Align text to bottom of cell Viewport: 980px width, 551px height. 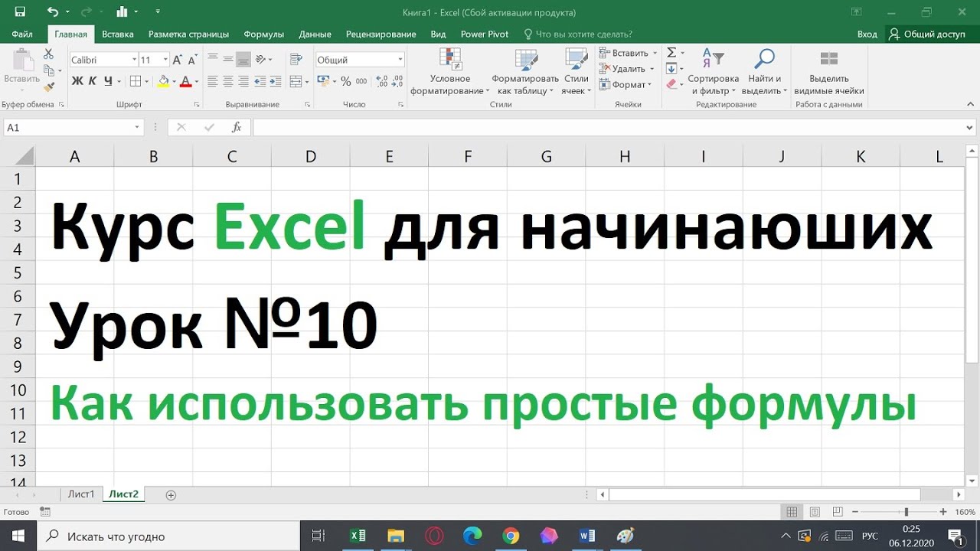tap(243, 59)
